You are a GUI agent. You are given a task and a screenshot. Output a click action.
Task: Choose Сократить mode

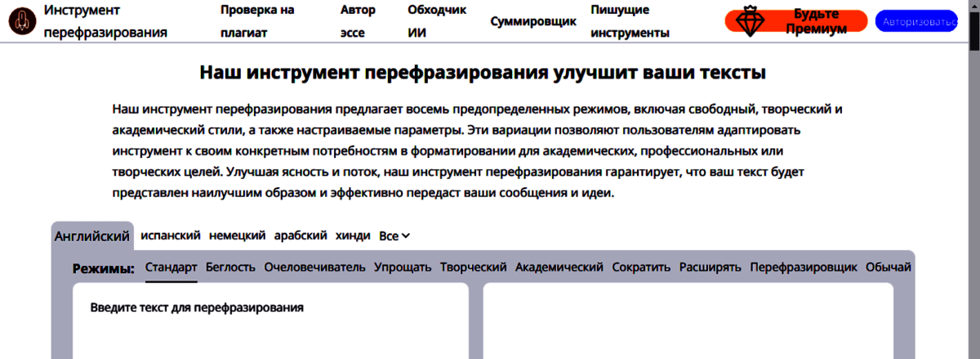(x=641, y=267)
